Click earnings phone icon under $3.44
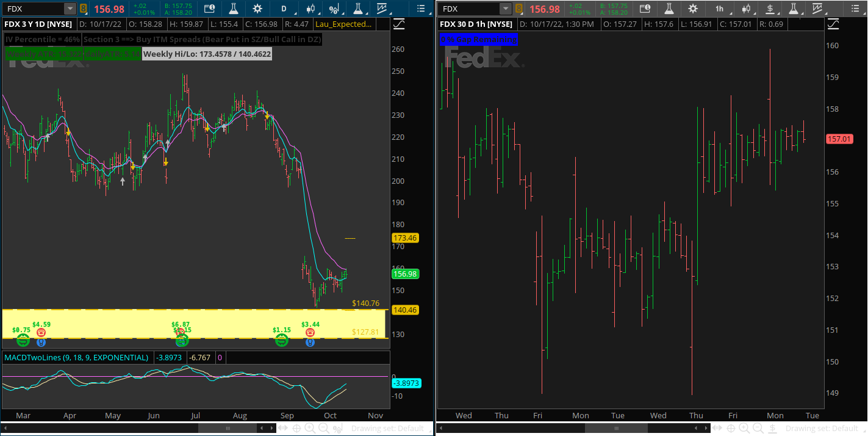Image resolution: width=868 pixels, height=436 pixels. click(310, 332)
